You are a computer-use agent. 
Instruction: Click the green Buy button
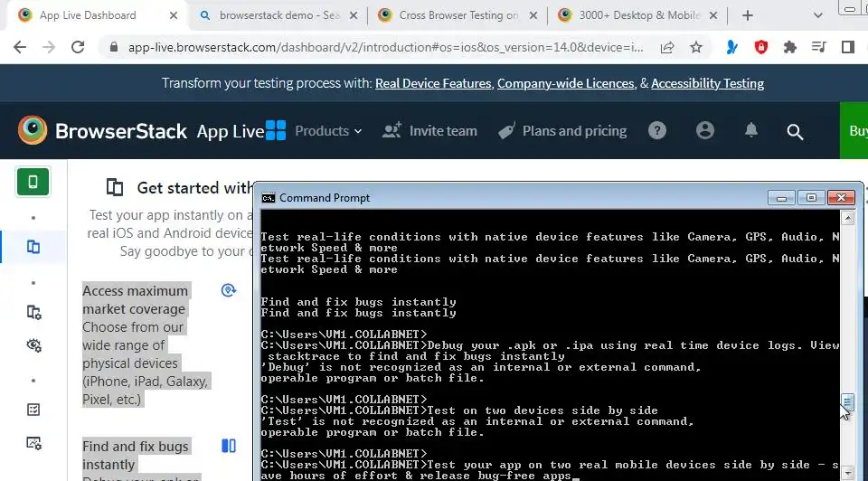pos(854,130)
